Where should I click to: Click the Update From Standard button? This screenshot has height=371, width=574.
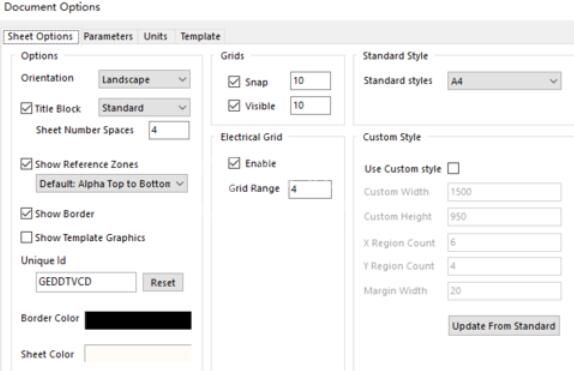coord(504,326)
